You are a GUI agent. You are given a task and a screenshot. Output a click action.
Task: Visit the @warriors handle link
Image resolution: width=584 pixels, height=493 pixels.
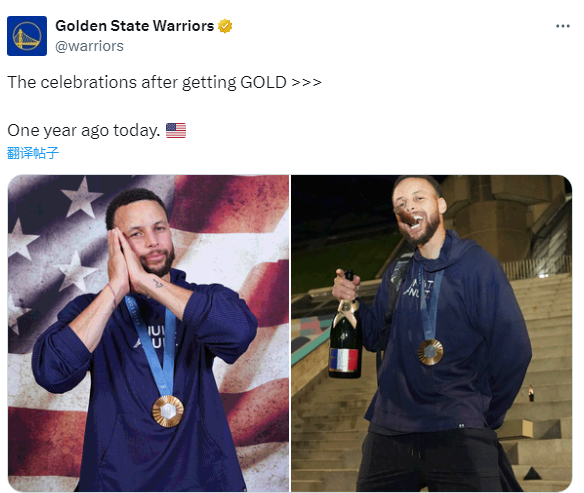[89, 46]
